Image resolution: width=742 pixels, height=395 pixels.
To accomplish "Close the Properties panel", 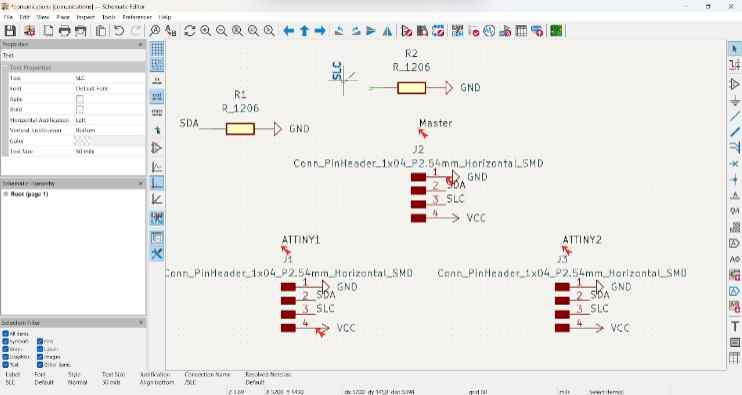I will click(140, 44).
